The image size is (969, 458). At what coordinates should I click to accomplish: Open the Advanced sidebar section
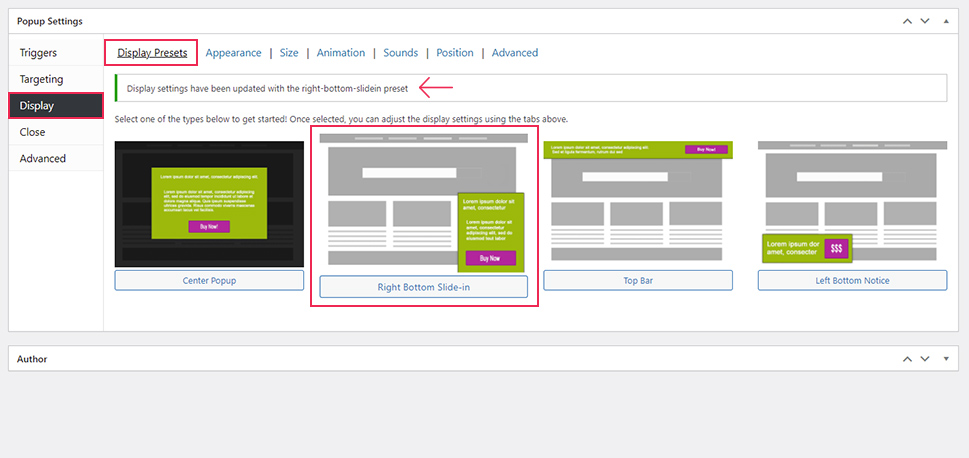point(43,158)
